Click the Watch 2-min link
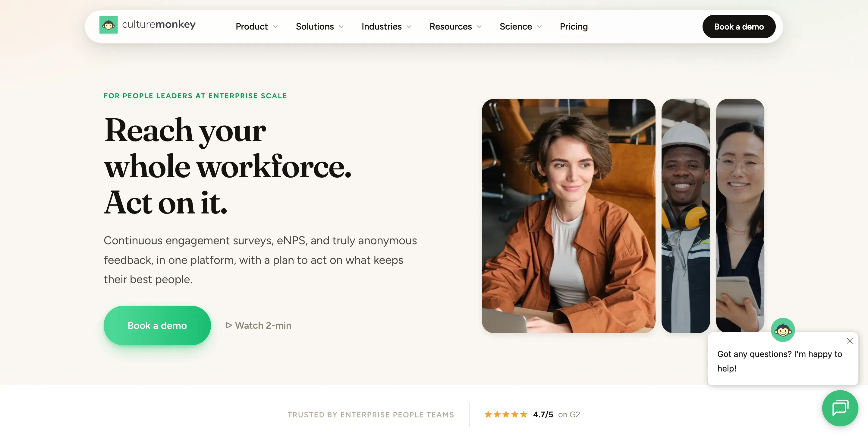 point(259,325)
